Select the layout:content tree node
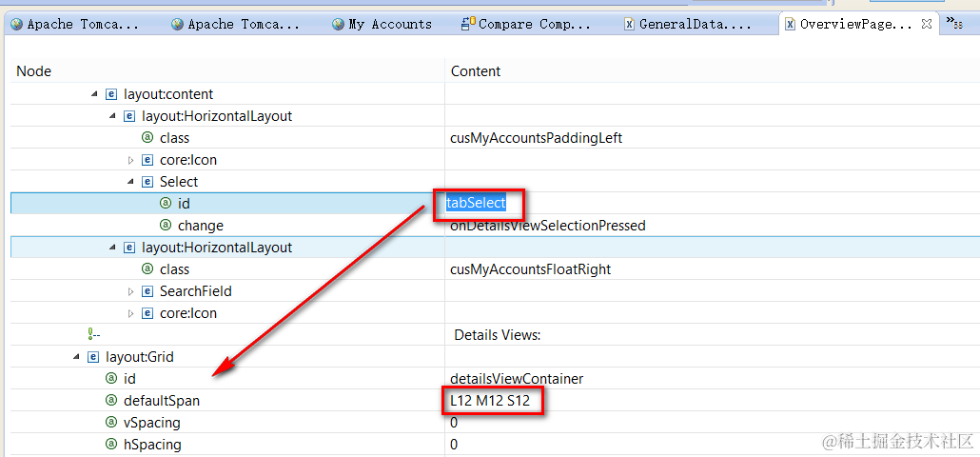The width and height of the screenshot is (980, 457). tap(168, 94)
